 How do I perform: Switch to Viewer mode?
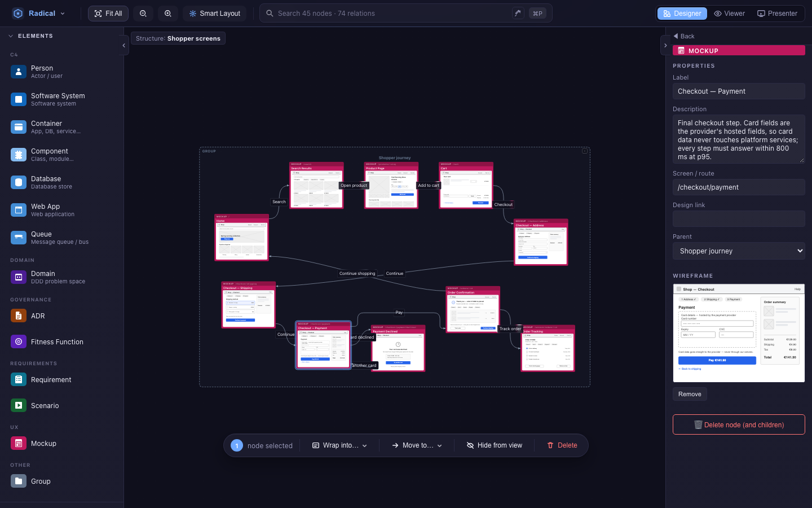[x=730, y=14]
